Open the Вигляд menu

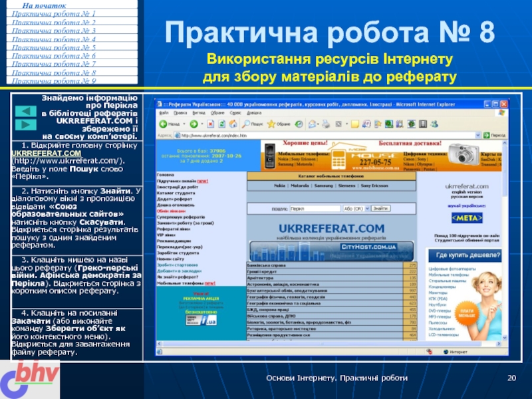point(199,112)
